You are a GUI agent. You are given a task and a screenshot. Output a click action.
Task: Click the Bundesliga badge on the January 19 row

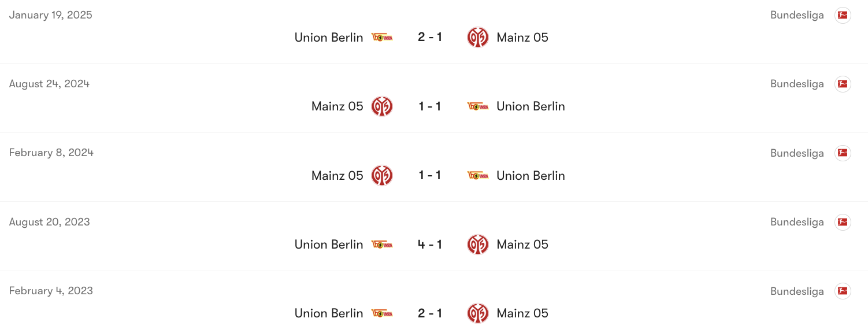[843, 15]
